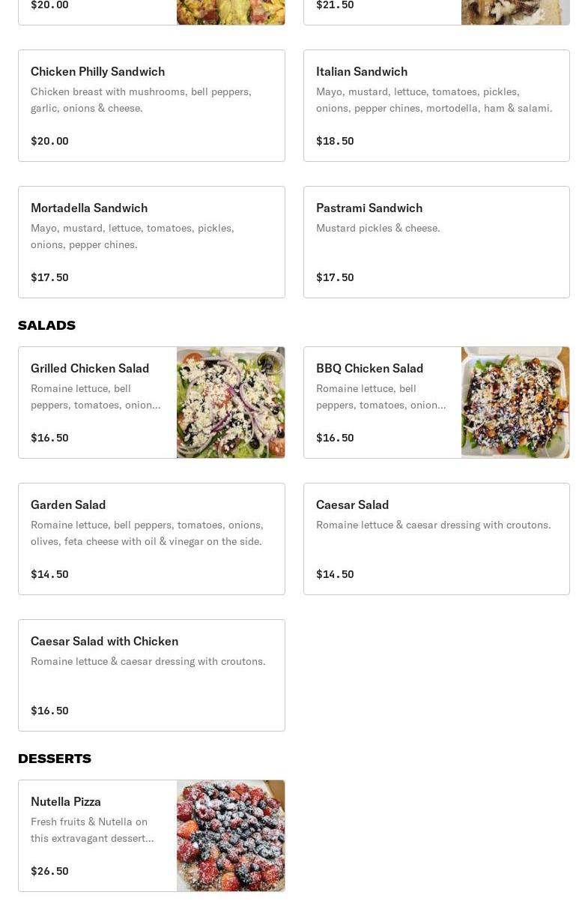Select the Garden Salad card

[x=151, y=539]
